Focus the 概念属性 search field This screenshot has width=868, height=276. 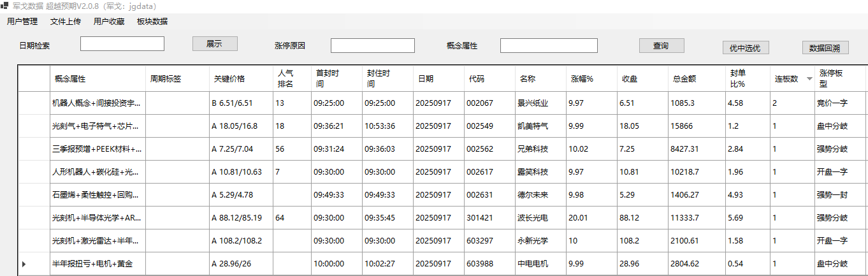click(x=549, y=46)
